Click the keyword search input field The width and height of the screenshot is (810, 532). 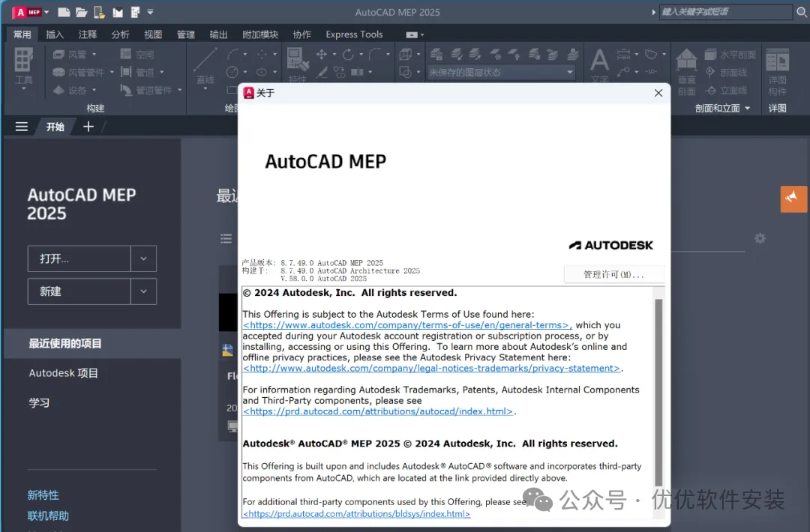[x=726, y=12]
